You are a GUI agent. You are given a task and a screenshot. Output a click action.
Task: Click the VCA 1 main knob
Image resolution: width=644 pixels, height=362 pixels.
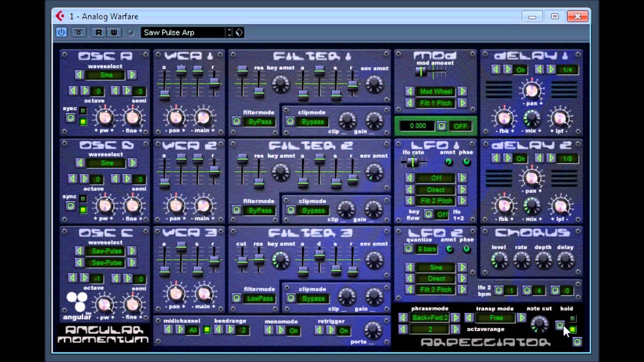click(203, 118)
